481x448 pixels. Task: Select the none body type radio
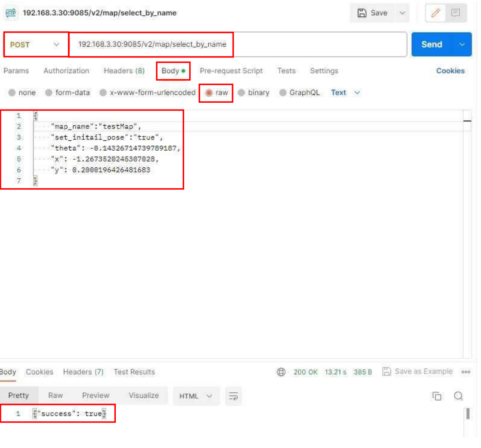(12, 93)
